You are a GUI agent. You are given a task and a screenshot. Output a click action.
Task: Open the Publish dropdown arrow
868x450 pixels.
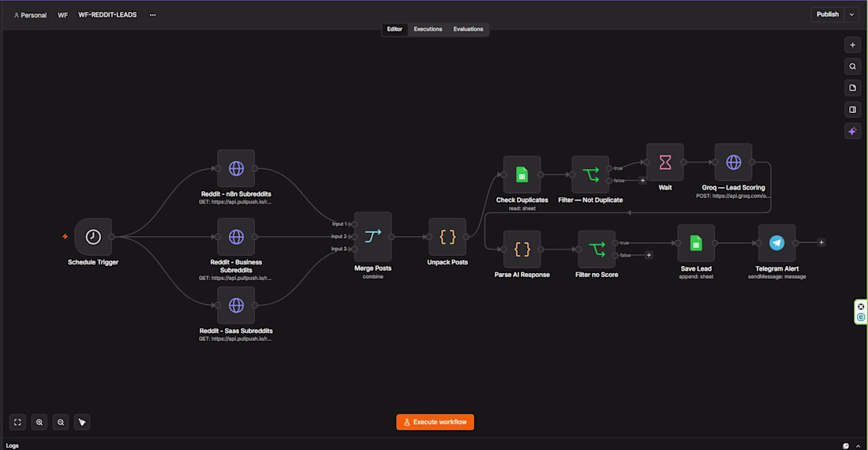click(x=851, y=14)
